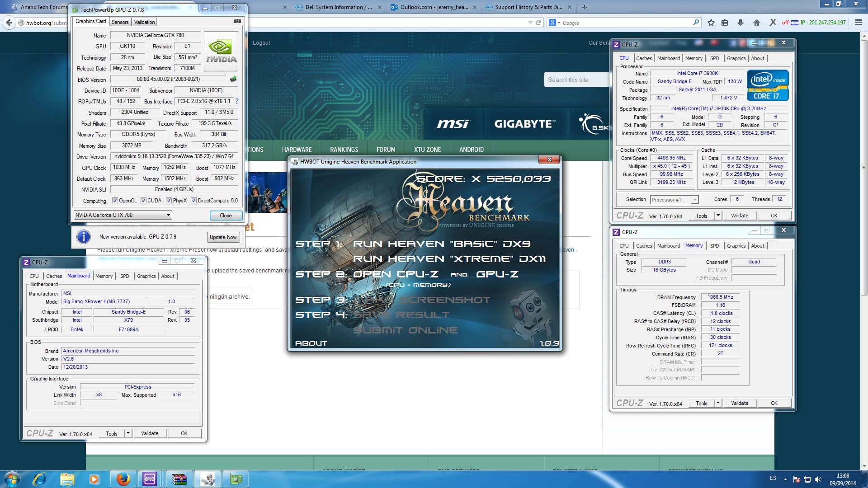This screenshot has height=488, width=868.
Task: Open Firefox downloads arrow icon
Action: (x=741, y=23)
